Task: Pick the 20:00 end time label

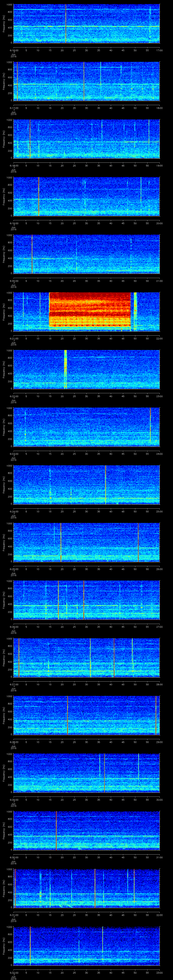Action: click(159, 223)
